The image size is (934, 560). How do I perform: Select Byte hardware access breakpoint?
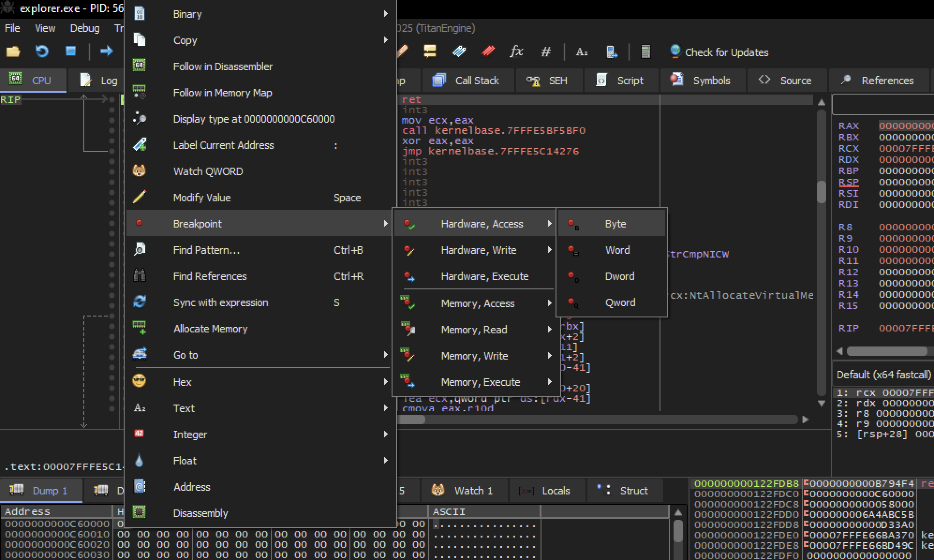(612, 224)
